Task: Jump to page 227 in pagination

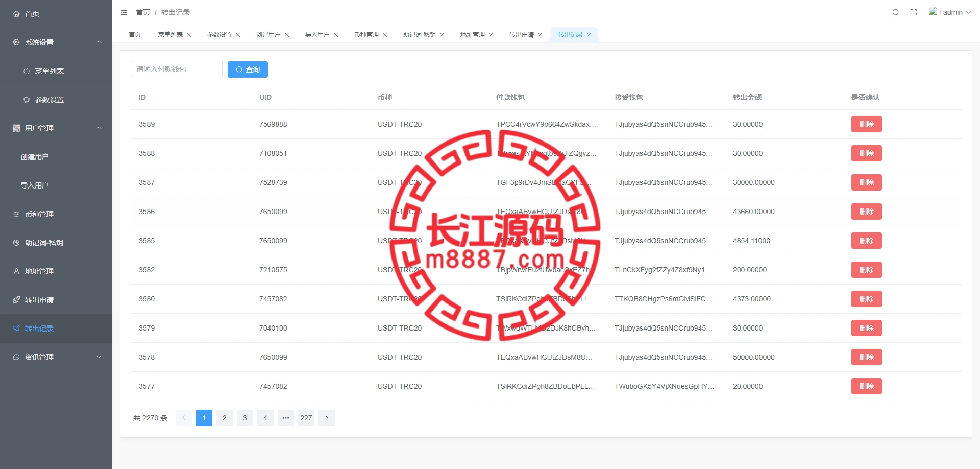Action: click(306, 418)
